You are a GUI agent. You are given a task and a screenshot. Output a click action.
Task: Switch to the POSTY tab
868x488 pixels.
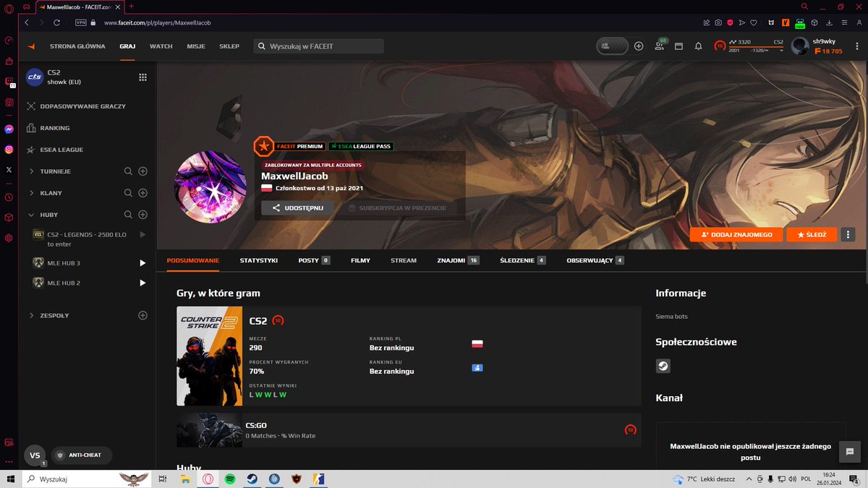(314, 260)
